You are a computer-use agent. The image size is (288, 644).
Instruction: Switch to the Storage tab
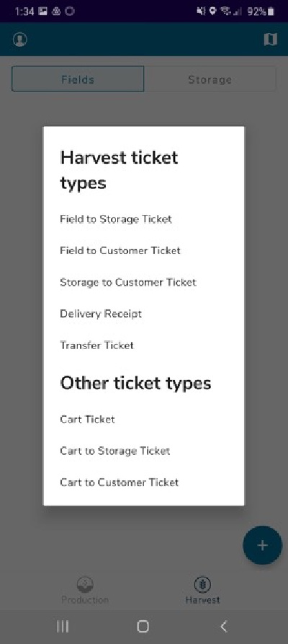click(x=210, y=79)
